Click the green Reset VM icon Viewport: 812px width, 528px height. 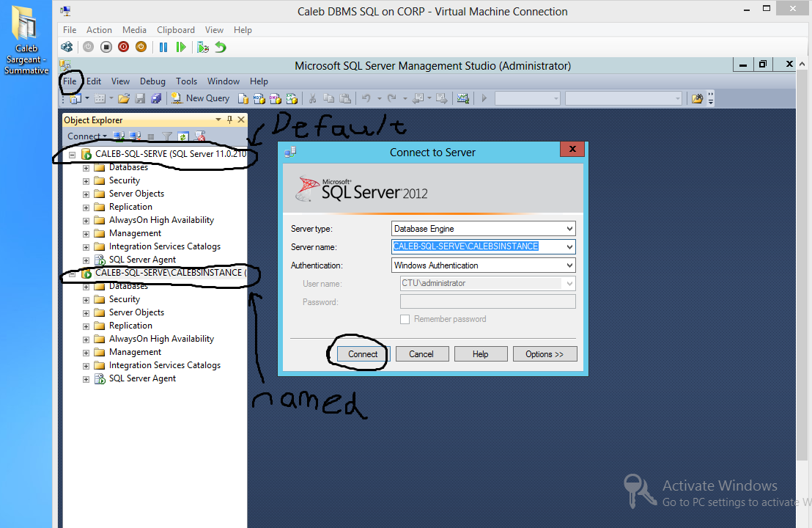pyautogui.click(x=181, y=47)
